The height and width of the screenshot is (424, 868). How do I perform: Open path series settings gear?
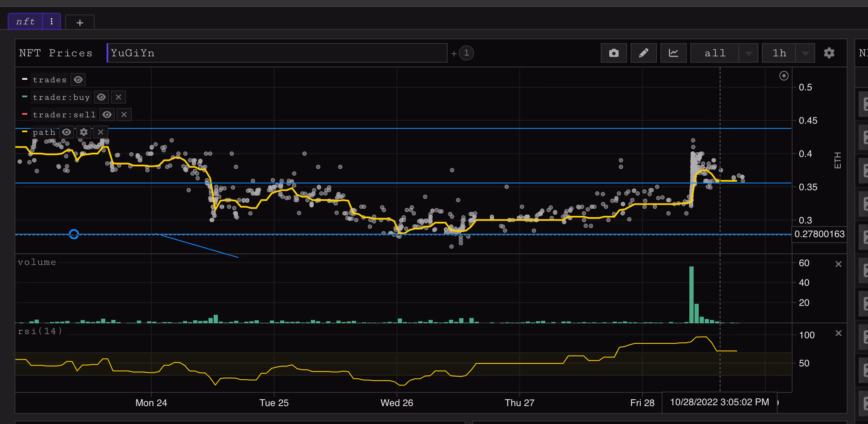tap(84, 132)
